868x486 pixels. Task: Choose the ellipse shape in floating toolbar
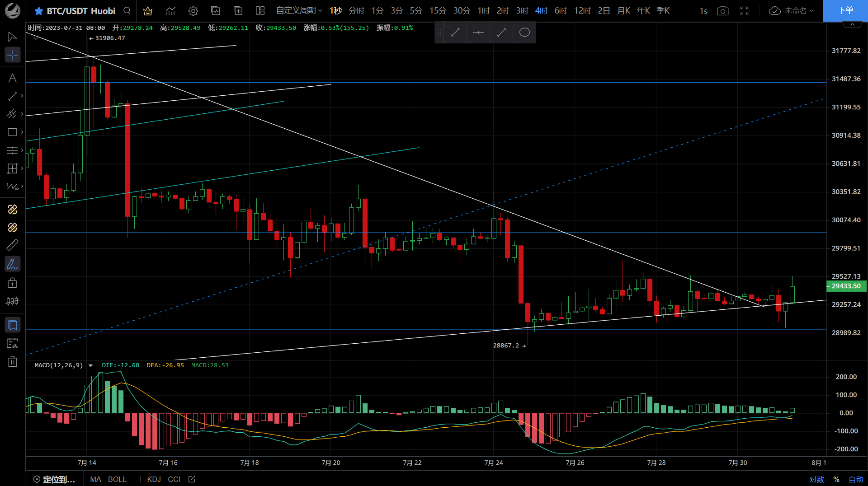tap(524, 33)
